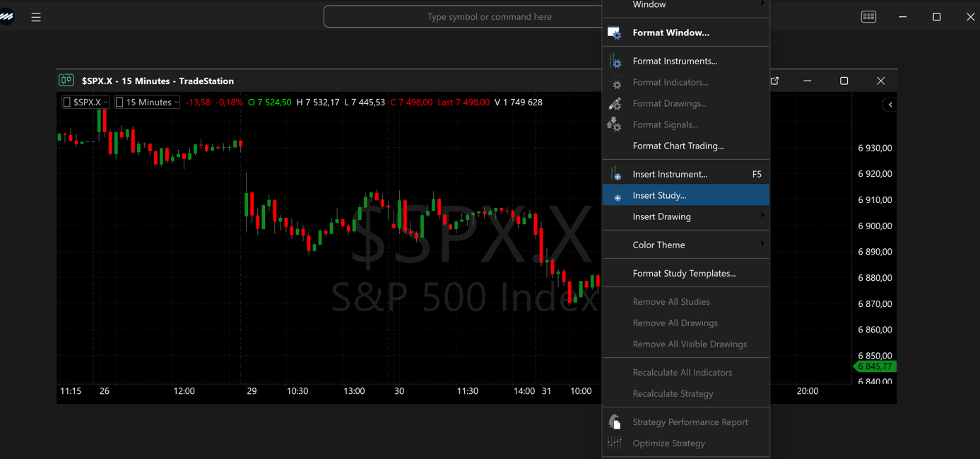Click the Last 7 498,00 value in status line
980x459 pixels.
coord(464,102)
